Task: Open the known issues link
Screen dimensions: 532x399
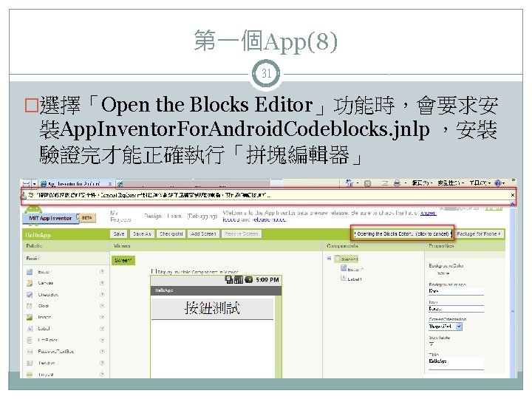Action: pos(428,213)
